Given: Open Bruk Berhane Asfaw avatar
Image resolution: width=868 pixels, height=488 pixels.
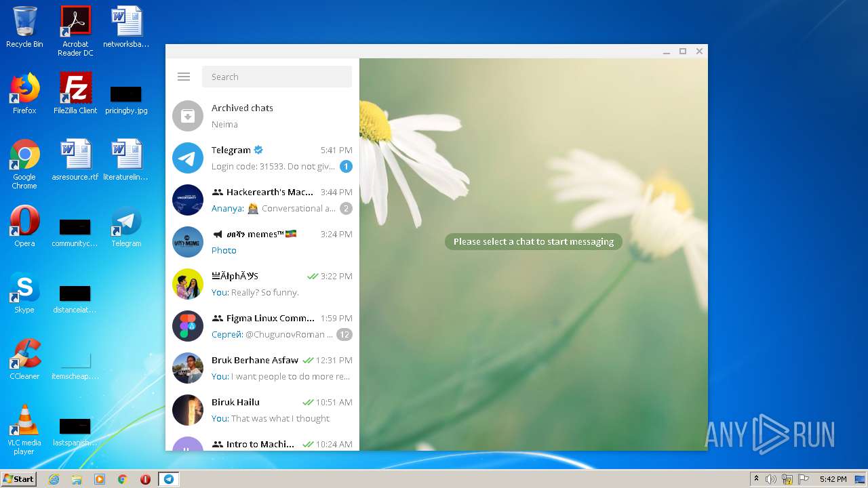Looking at the screenshot, I should 188,368.
